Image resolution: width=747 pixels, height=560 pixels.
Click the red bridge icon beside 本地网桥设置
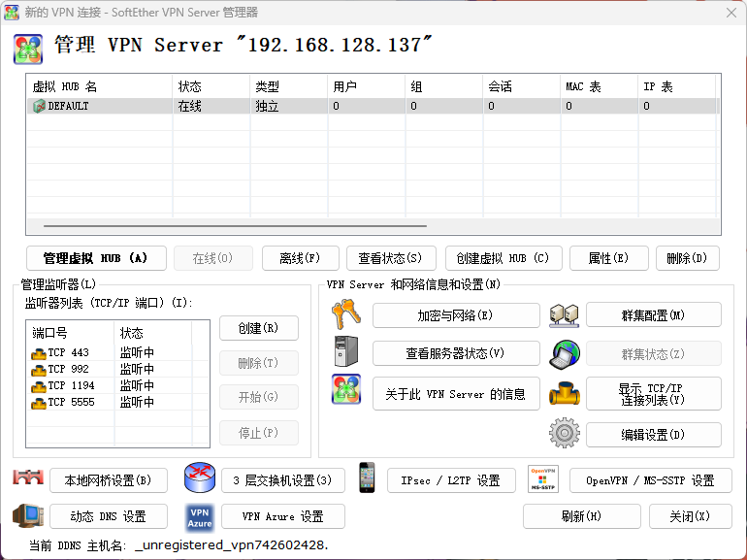tap(28, 478)
